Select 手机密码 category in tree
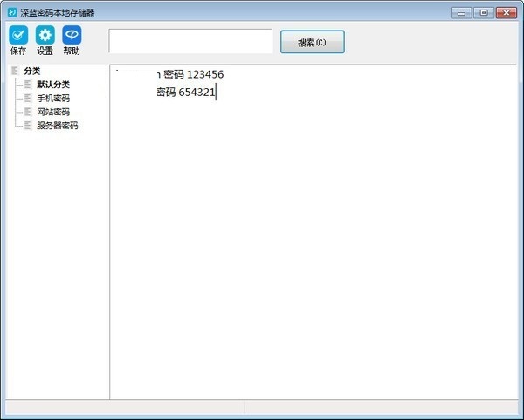 click(x=53, y=99)
